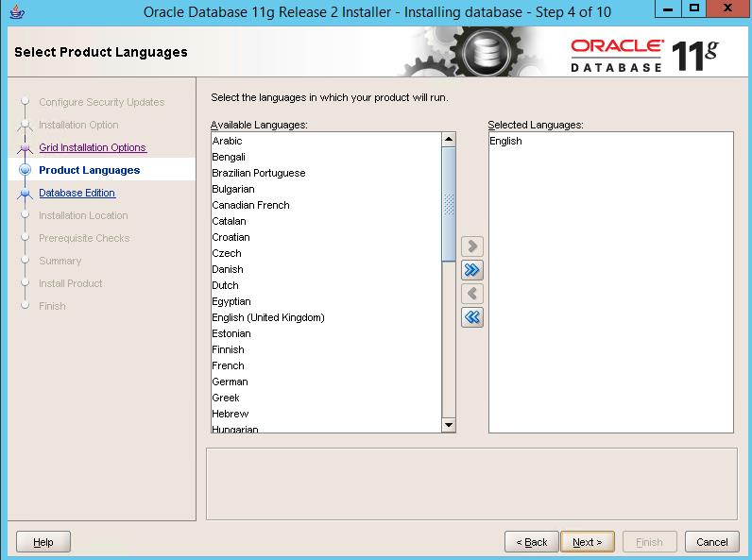Image resolution: width=752 pixels, height=560 pixels.
Task: Click the remove selected language arrow
Action: tap(472, 294)
